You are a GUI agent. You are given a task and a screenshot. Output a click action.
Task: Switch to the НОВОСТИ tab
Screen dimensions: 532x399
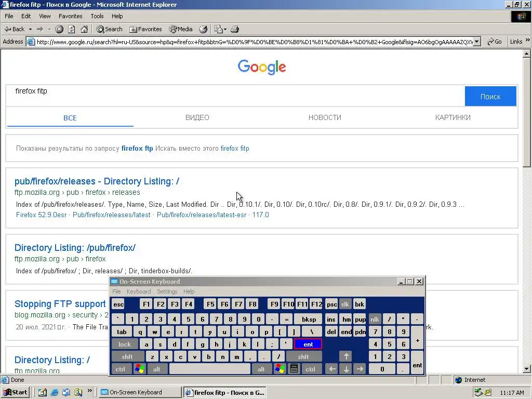[x=325, y=117]
